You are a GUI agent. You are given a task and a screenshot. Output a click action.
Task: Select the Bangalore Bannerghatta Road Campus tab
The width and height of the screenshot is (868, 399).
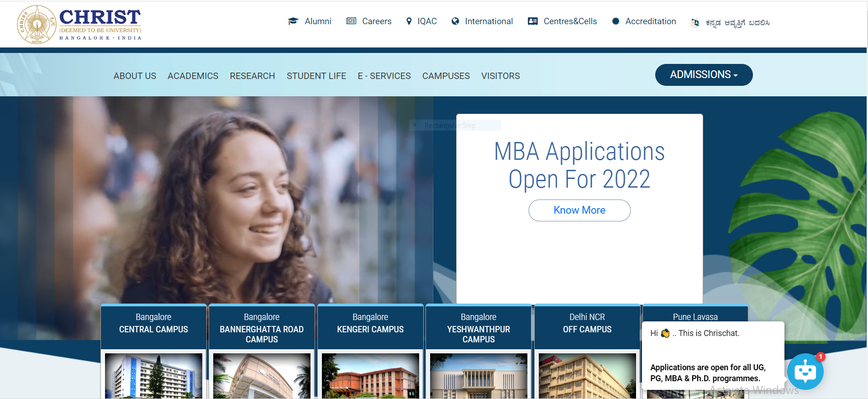tap(262, 327)
